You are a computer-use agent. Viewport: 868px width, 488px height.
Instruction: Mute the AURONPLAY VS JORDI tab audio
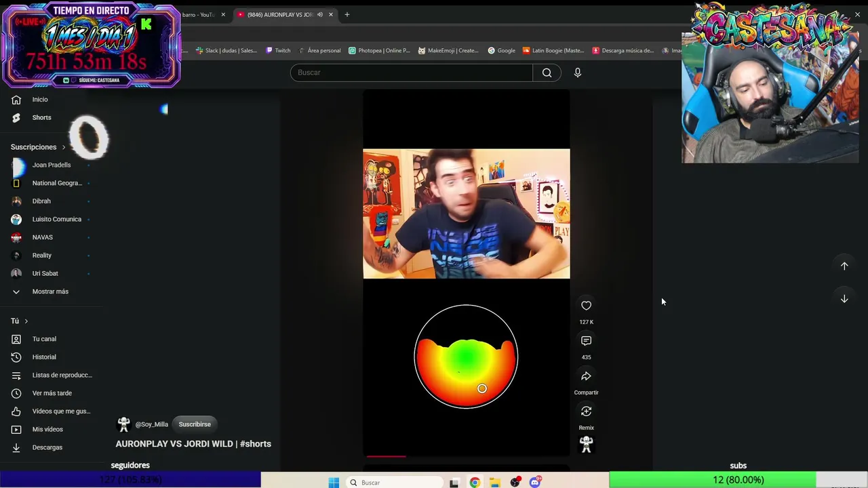coord(320,14)
